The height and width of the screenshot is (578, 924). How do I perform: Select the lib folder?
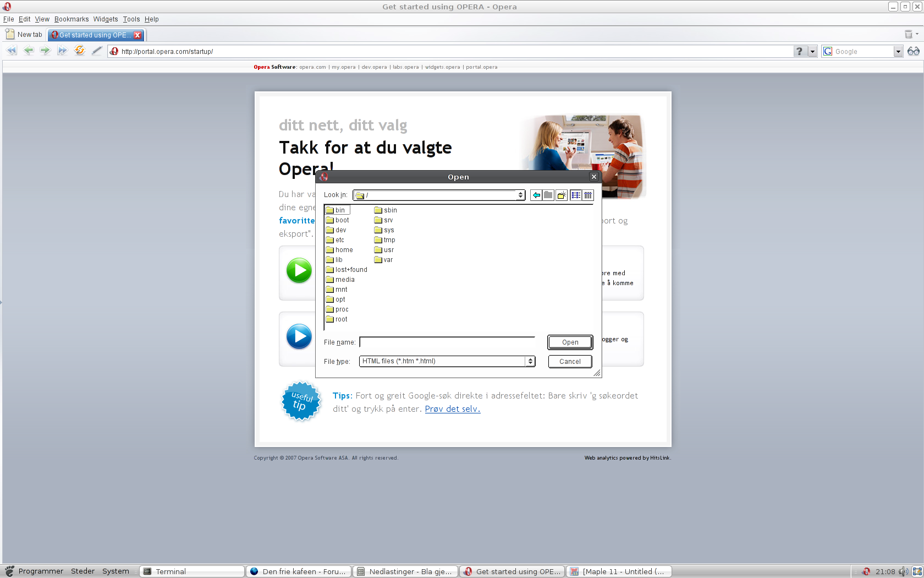click(x=334, y=260)
